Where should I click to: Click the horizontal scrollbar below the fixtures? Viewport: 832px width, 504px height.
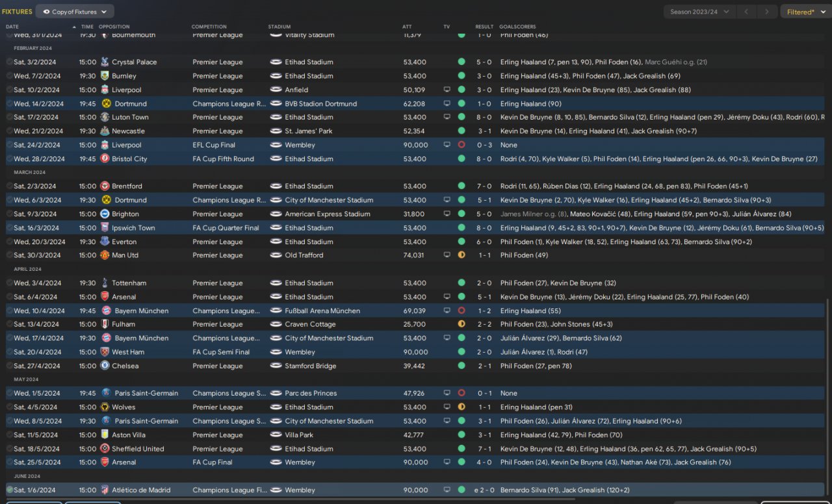[x=289, y=499]
